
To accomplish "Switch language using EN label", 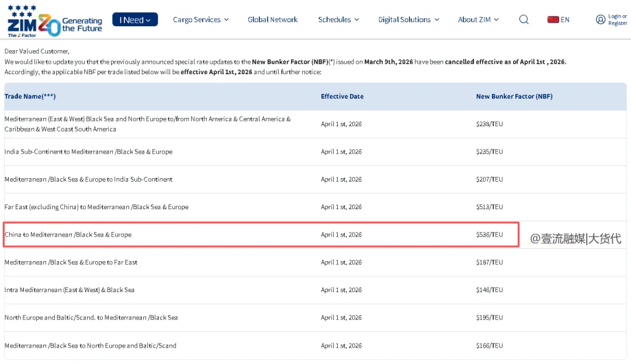I will point(565,20).
